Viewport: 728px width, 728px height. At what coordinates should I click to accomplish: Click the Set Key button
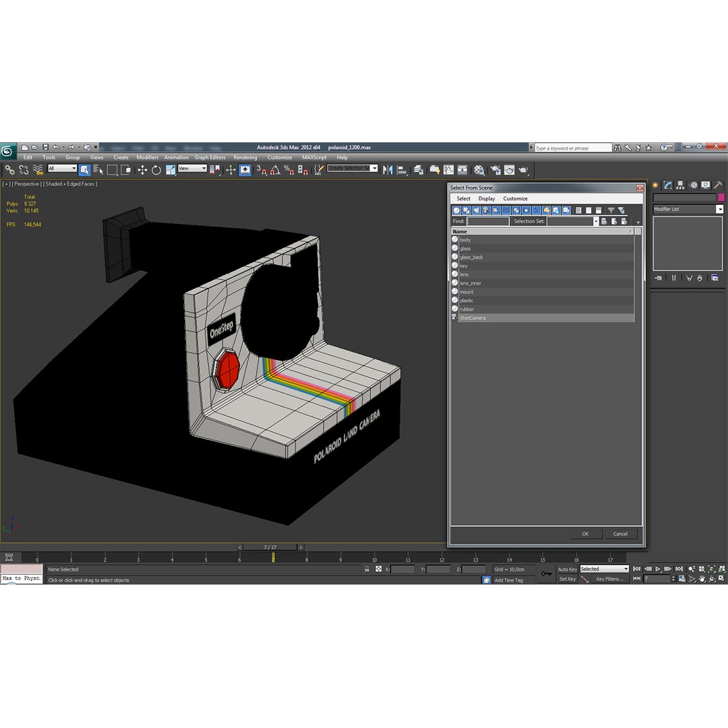567,579
